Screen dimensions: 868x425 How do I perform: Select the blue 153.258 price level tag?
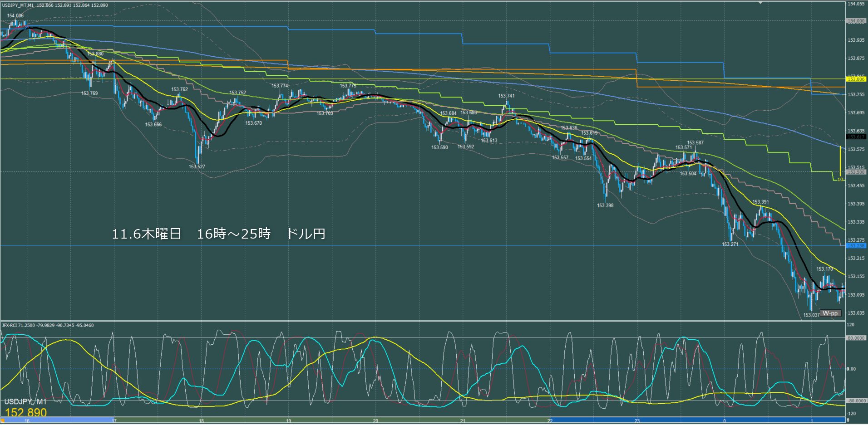856,246
